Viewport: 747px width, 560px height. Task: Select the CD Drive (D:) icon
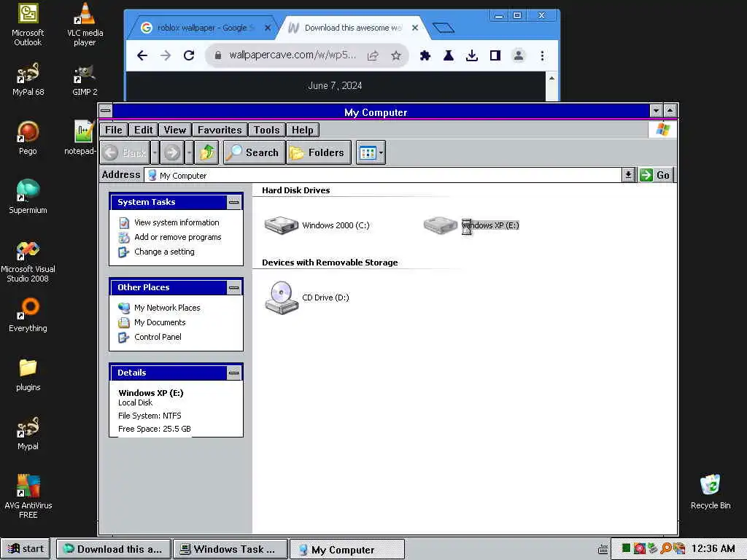(x=282, y=297)
